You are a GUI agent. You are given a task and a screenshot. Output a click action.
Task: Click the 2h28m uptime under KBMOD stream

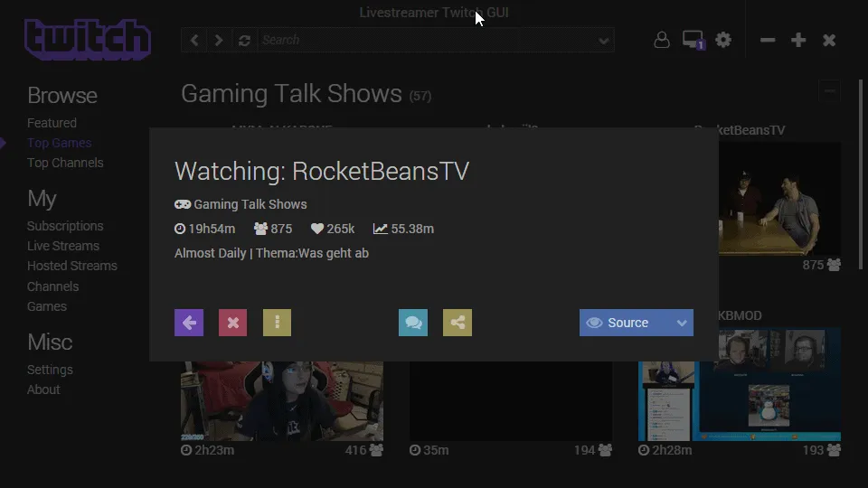click(x=665, y=450)
